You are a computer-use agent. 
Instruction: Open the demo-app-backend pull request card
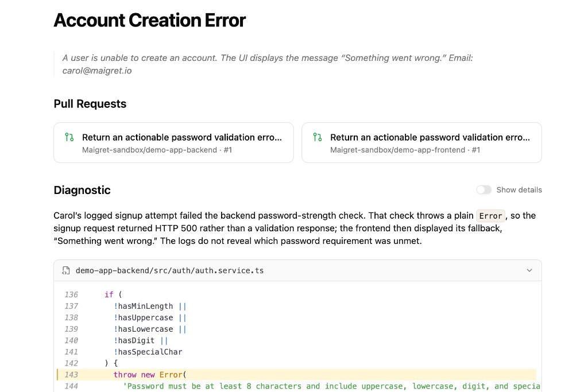coord(173,142)
